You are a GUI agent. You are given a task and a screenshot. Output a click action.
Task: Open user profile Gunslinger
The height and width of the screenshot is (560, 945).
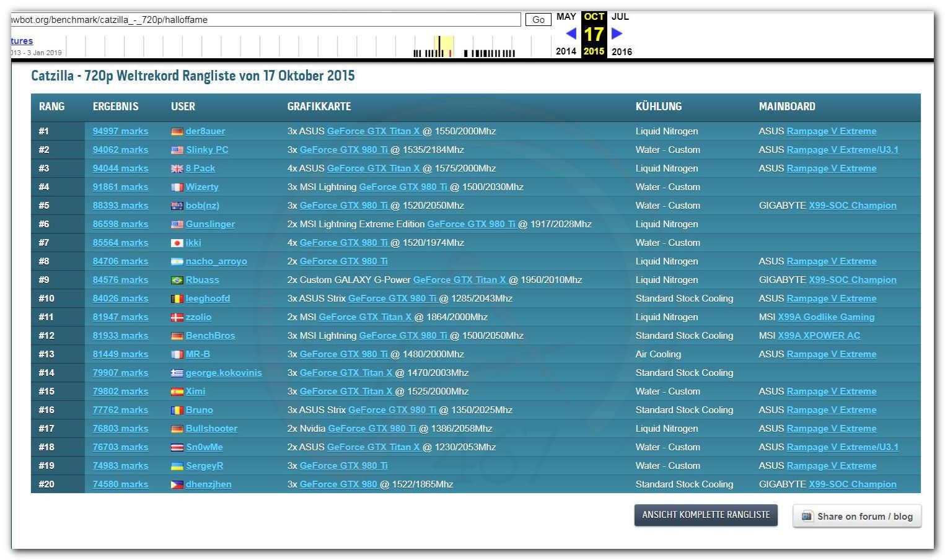point(210,224)
